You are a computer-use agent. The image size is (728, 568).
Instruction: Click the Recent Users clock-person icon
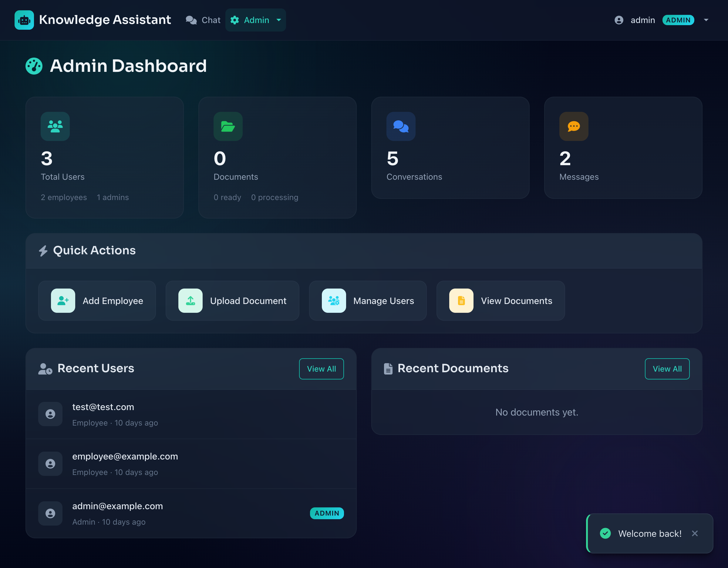click(x=45, y=369)
